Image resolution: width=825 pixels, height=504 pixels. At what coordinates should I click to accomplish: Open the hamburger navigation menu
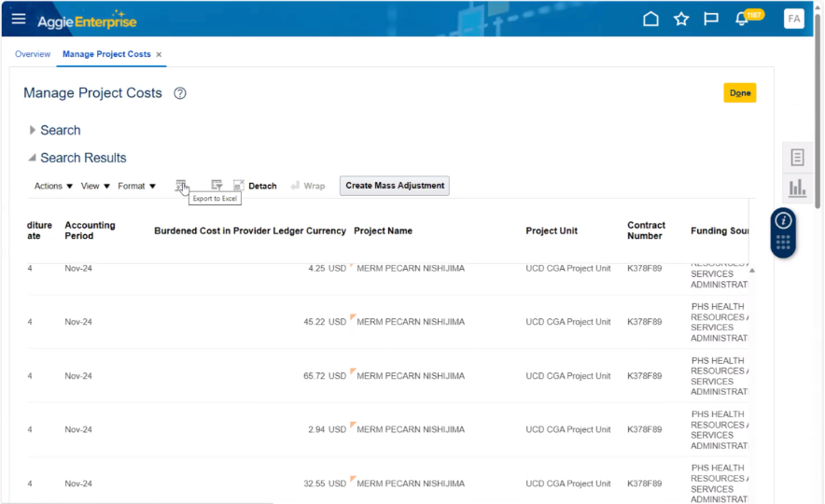click(19, 19)
